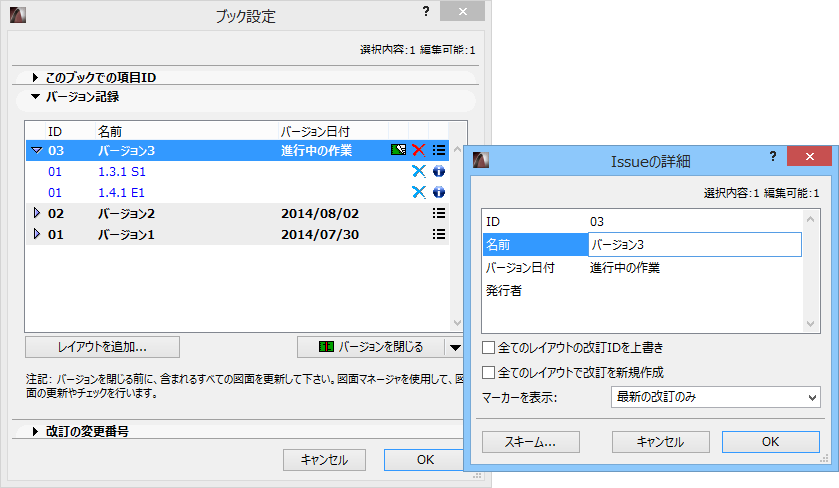Open dropdown arrow next to バージョンを閉じる

pyautogui.click(x=455, y=347)
